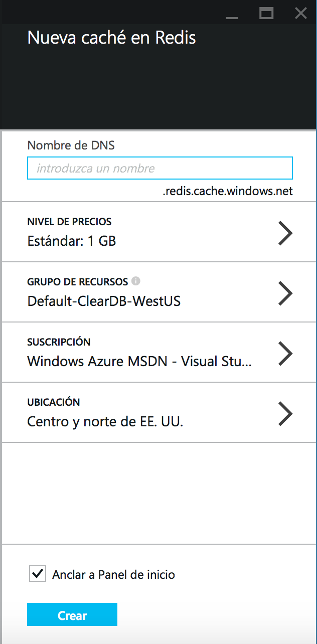Change location 'Centro y norte de EE. UU.'
Image resolution: width=317 pixels, height=644 pixels.
[x=105, y=422]
